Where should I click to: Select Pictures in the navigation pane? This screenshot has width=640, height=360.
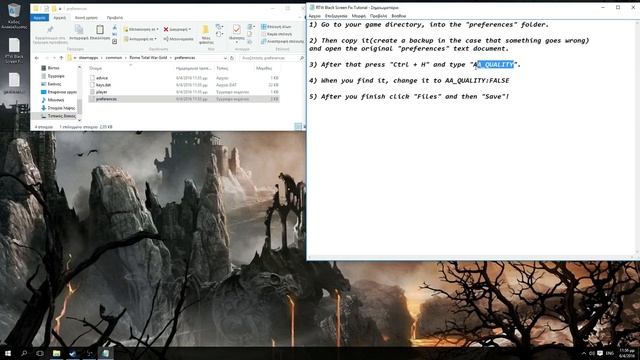click(x=54, y=84)
